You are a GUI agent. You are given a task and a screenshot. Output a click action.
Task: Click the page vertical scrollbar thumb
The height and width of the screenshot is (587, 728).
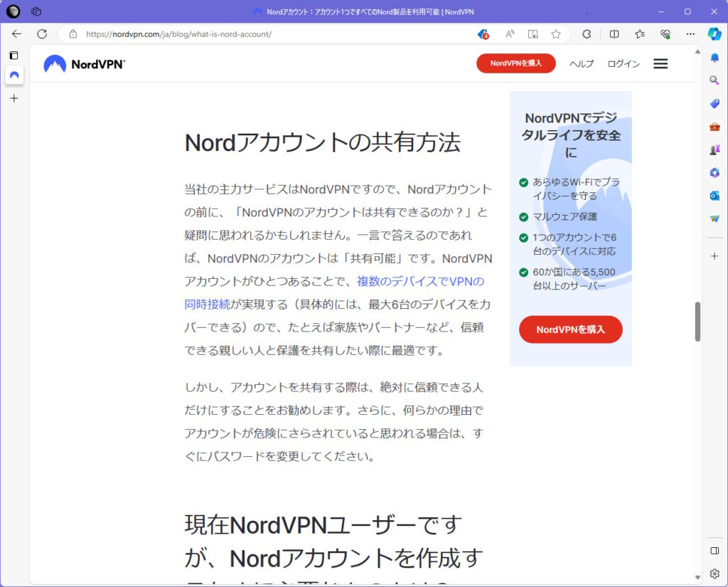pyautogui.click(x=697, y=322)
